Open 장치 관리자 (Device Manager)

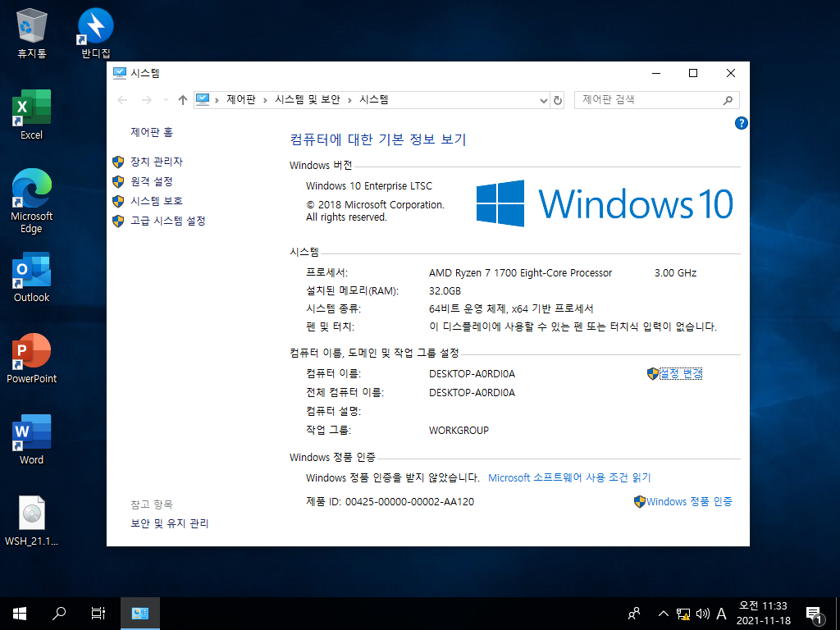click(157, 162)
